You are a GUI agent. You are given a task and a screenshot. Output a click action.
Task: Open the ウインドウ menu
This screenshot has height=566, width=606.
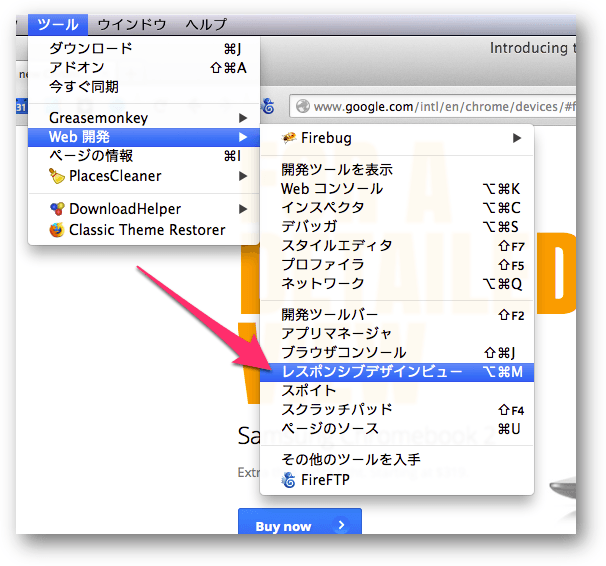(132, 24)
